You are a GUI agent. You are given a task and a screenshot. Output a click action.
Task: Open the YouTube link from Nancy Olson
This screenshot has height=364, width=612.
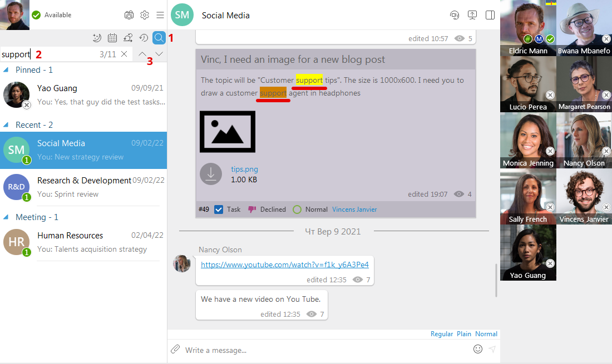[284, 265]
